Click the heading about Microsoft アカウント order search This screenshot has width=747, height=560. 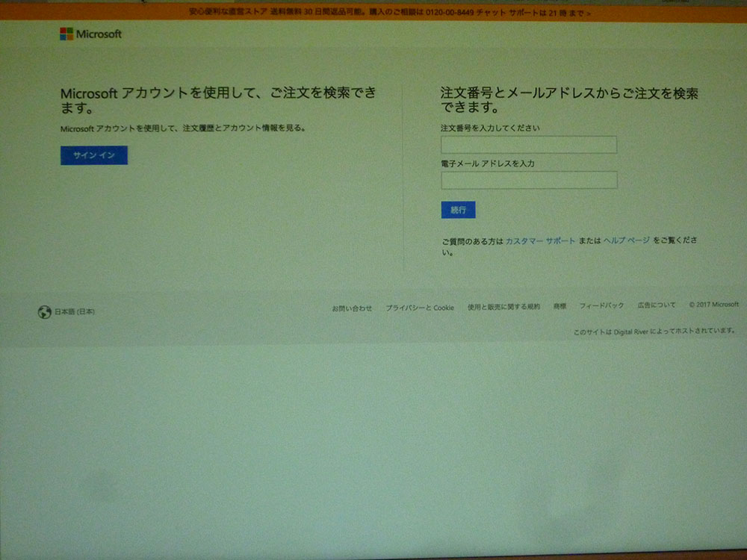219,100
